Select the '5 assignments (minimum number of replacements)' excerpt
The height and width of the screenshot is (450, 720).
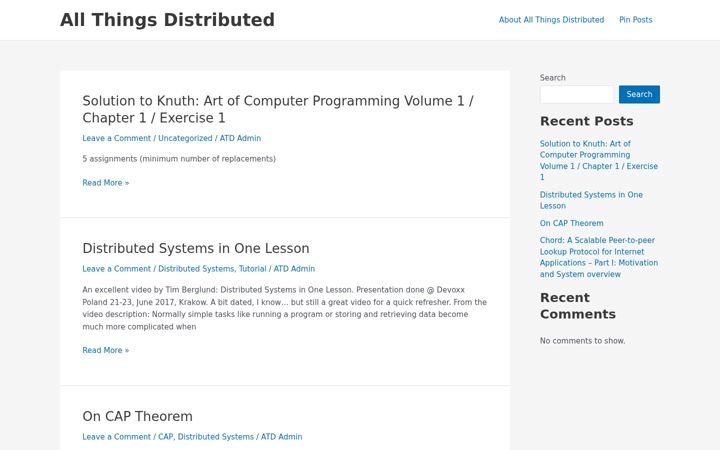pyautogui.click(x=179, y=159)
